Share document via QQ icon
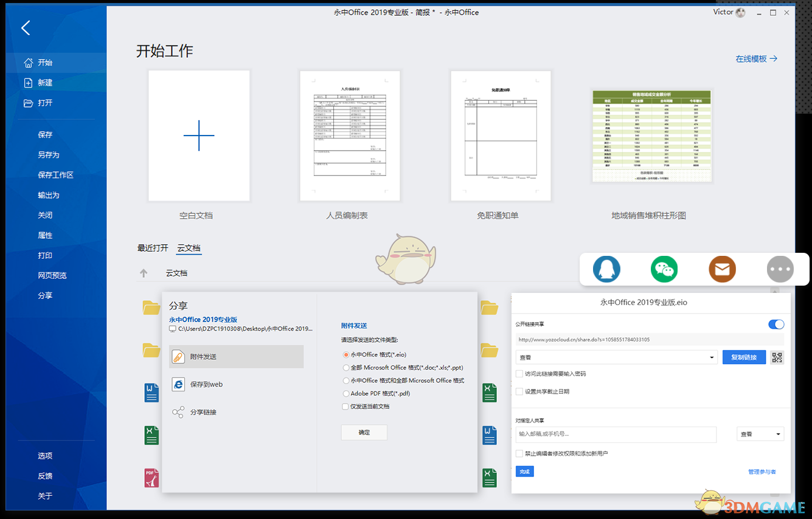This screenshot has width=812, height=519. pos(606,269)
